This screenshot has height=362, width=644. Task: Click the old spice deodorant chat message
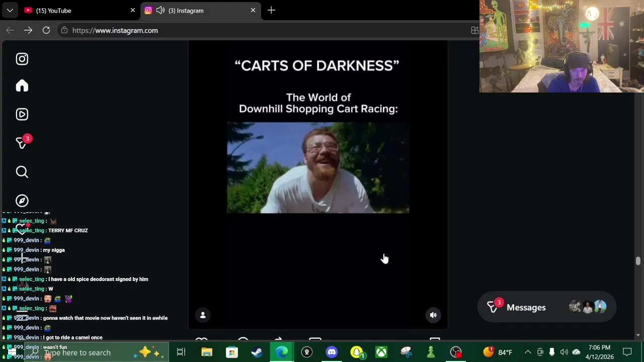98,279
